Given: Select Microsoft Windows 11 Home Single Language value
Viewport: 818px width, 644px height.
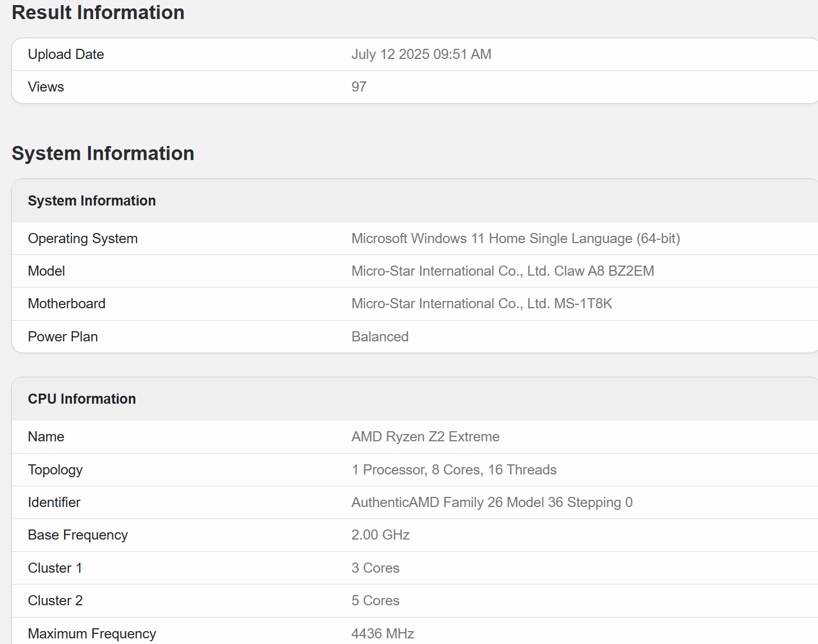Looking at the screenshot, I should (515, 239).
